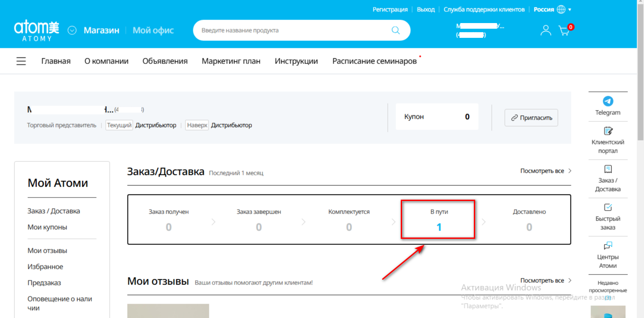Click the search magnifier icon
Screen dimensions: 644x318
[395, 30]
